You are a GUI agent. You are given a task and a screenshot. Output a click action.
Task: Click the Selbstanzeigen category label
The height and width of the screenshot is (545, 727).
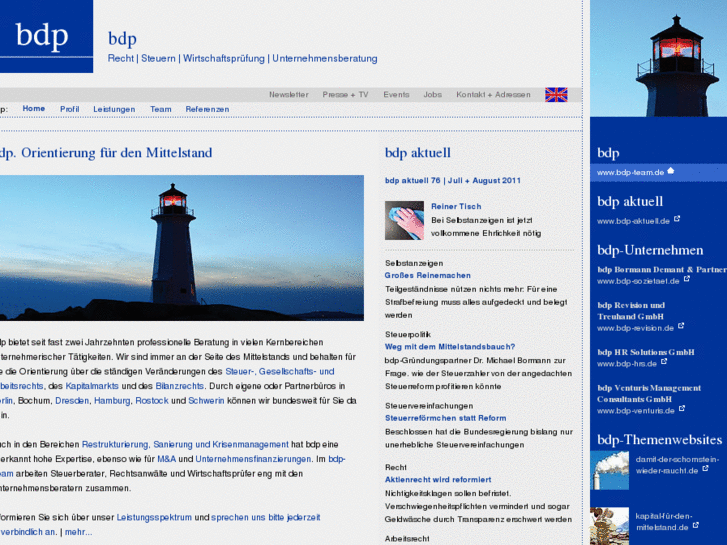click(x=414, y=263)
